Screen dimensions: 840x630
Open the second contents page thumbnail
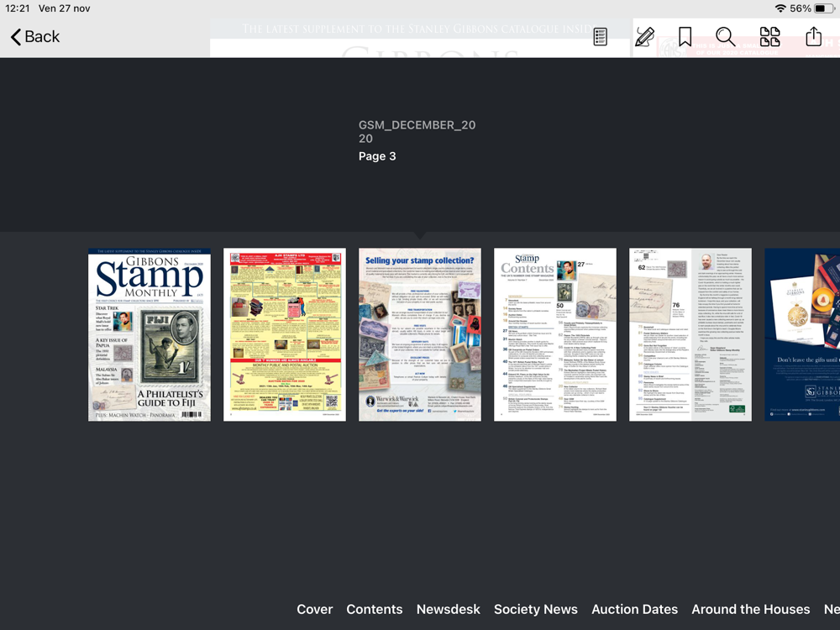[x=690, y=334]
